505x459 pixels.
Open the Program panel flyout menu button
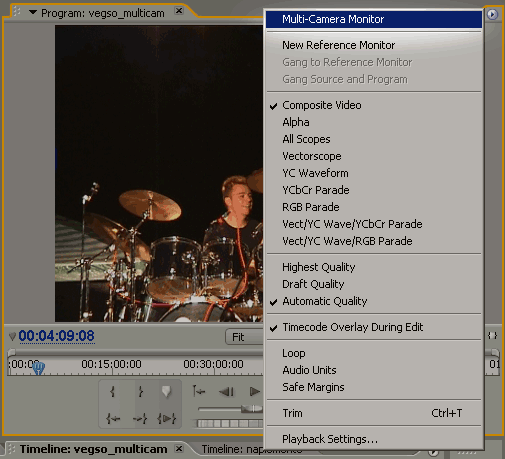click(492, 14)
